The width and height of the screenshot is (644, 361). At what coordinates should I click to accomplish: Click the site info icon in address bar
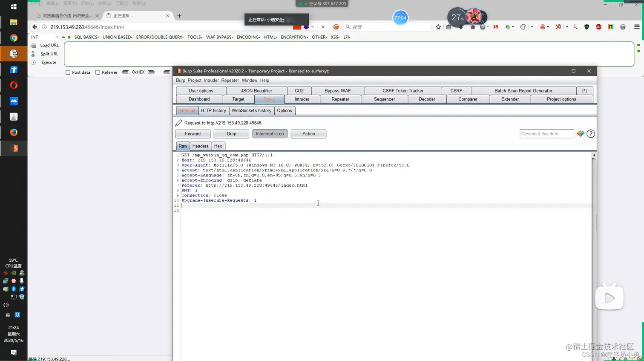[44, 27]
